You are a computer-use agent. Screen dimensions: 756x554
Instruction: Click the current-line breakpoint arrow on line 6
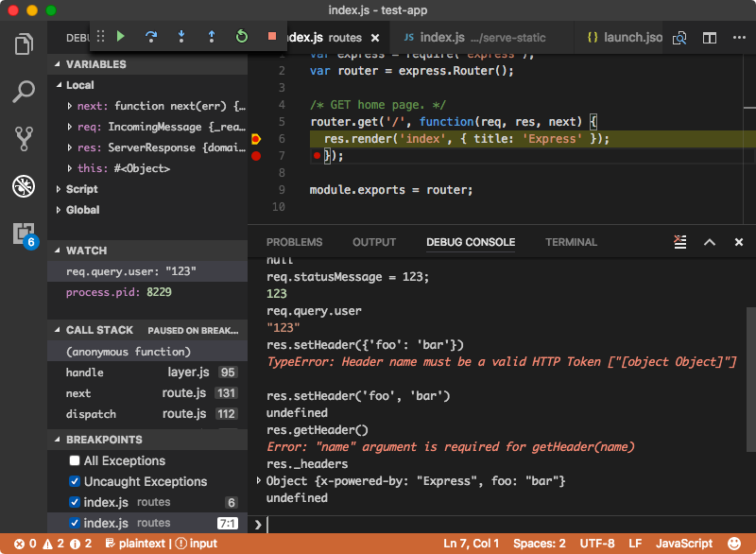point(256,139)
